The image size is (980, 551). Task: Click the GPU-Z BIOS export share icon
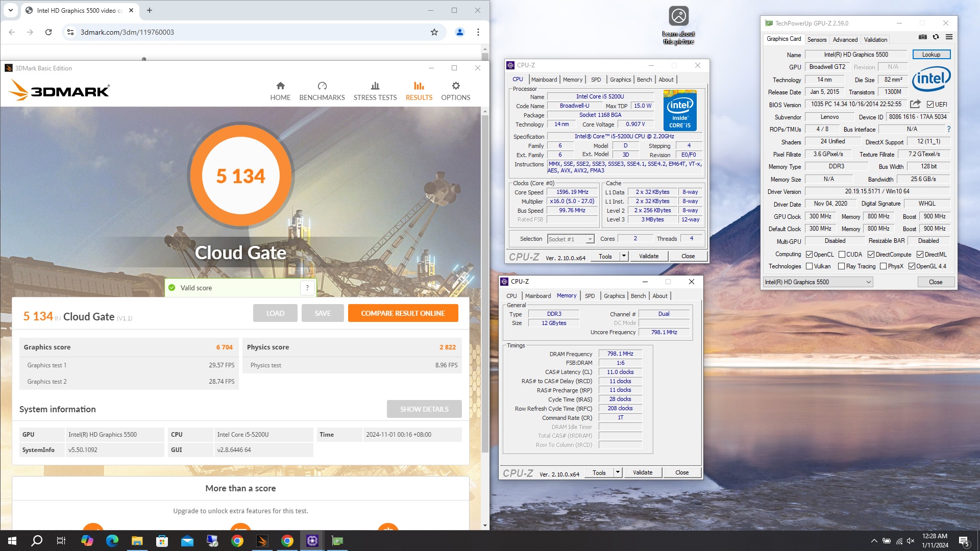tap(915, 104)
